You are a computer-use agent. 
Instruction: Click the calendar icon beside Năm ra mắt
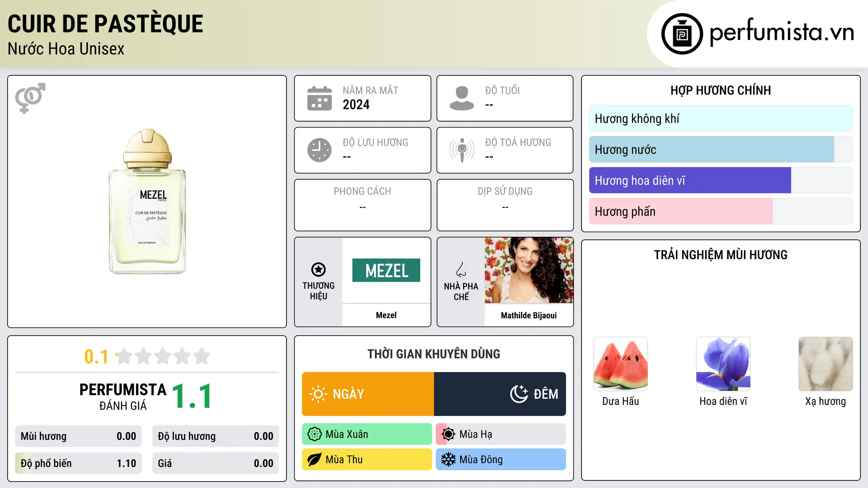pyautogui.click(x=320, y=98)
